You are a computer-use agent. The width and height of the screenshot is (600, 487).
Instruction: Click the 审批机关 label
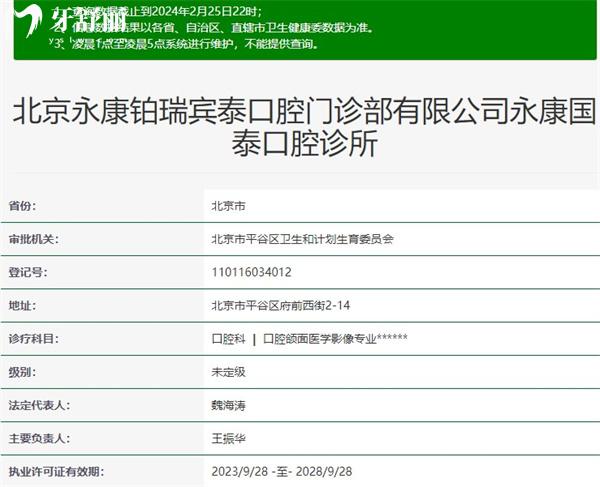(34, 239)
